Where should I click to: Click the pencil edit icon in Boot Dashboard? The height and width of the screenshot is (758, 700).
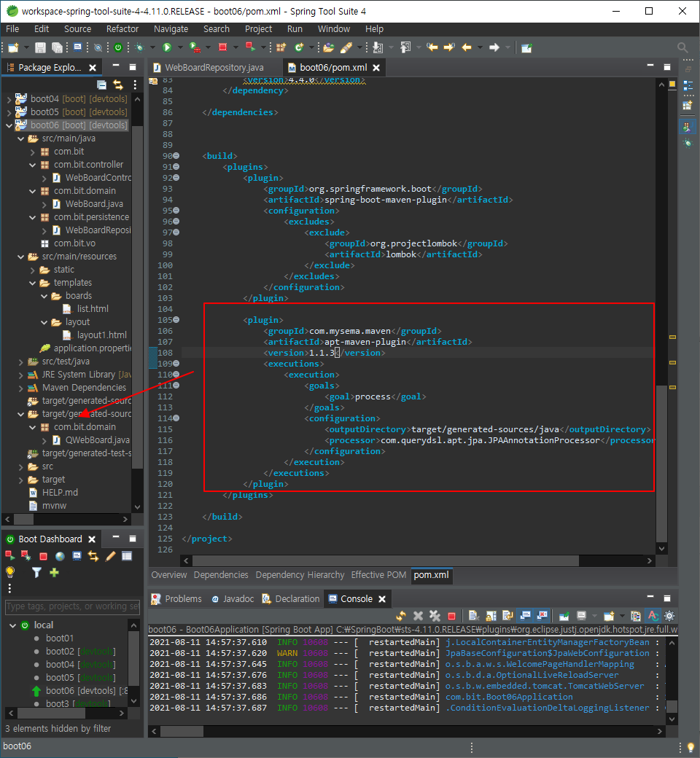pos(110,556)
